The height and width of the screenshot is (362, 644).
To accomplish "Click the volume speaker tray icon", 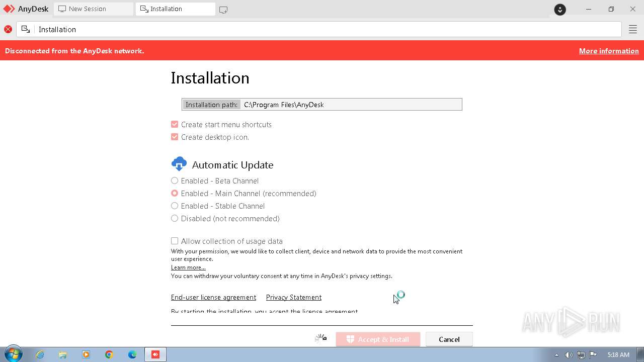I will pyautogui.click(x=569, y=355).
